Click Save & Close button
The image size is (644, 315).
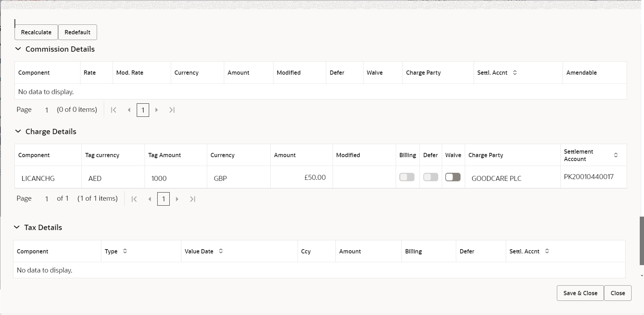580,293
